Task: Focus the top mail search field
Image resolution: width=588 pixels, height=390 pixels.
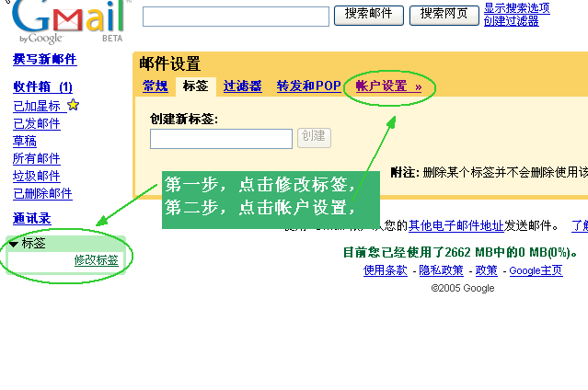Action: (x=236, y=17)
